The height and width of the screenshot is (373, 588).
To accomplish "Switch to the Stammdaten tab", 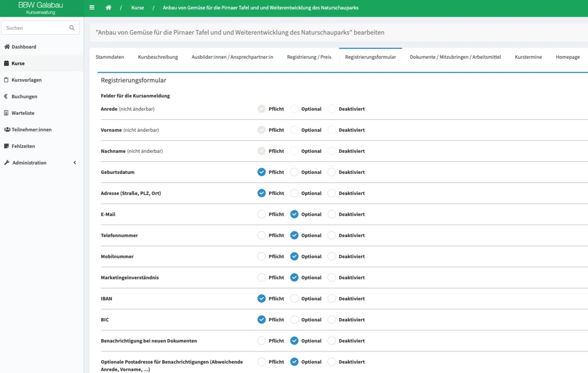I will [x=110, y=57].
